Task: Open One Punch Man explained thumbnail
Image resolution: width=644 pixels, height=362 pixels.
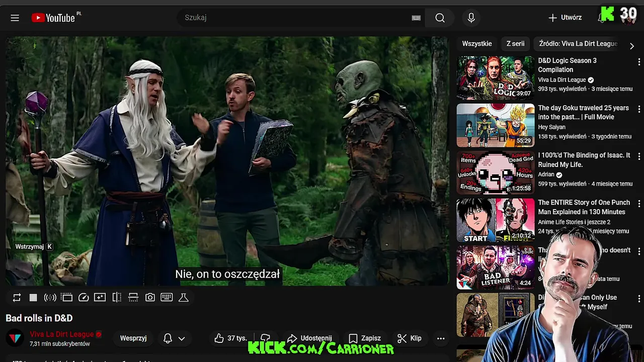Action: click(496, 220)
